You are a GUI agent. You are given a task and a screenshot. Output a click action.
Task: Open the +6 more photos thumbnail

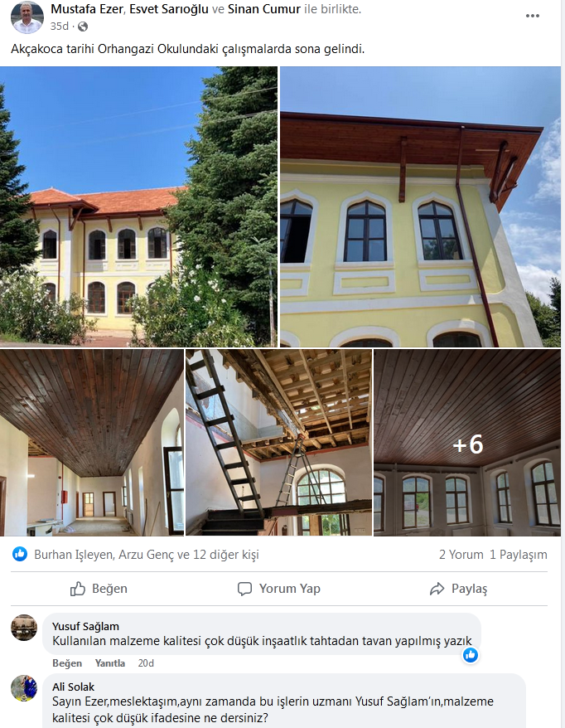coord(467,443)
